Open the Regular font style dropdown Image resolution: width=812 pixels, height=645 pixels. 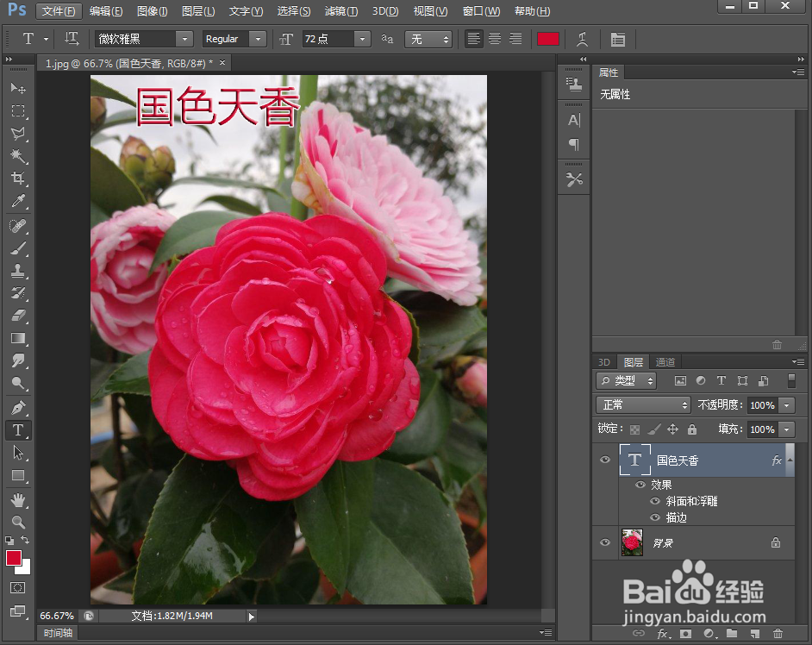[258, 39]
